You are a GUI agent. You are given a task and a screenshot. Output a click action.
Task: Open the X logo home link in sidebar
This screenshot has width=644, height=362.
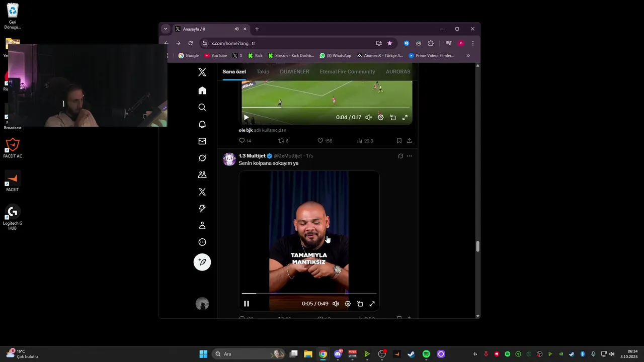coord(202,72)
